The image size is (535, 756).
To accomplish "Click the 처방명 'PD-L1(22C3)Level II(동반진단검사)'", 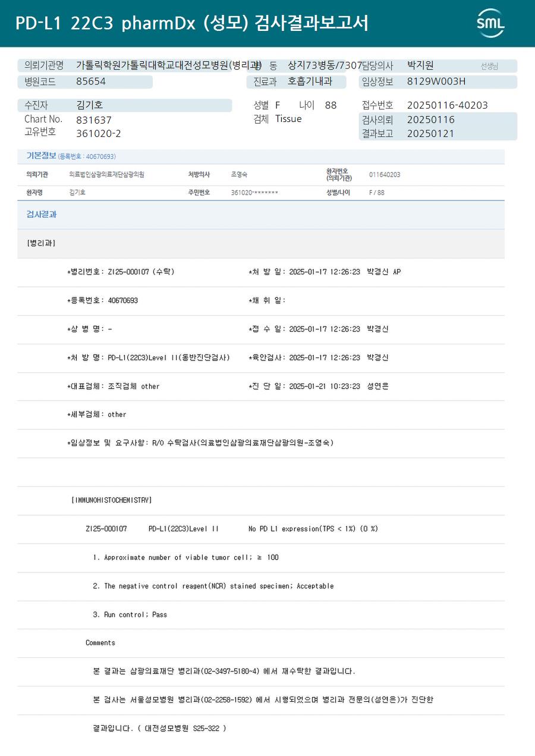I will [x=169, y=357].
